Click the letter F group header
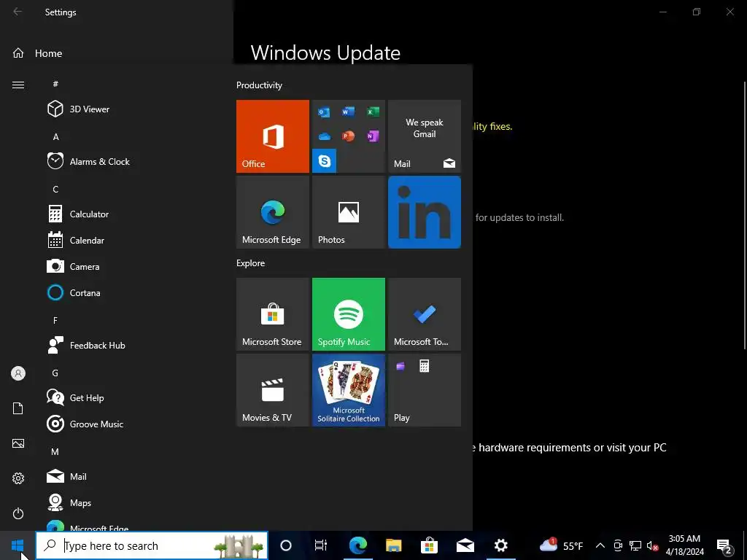 click(55, 321)
